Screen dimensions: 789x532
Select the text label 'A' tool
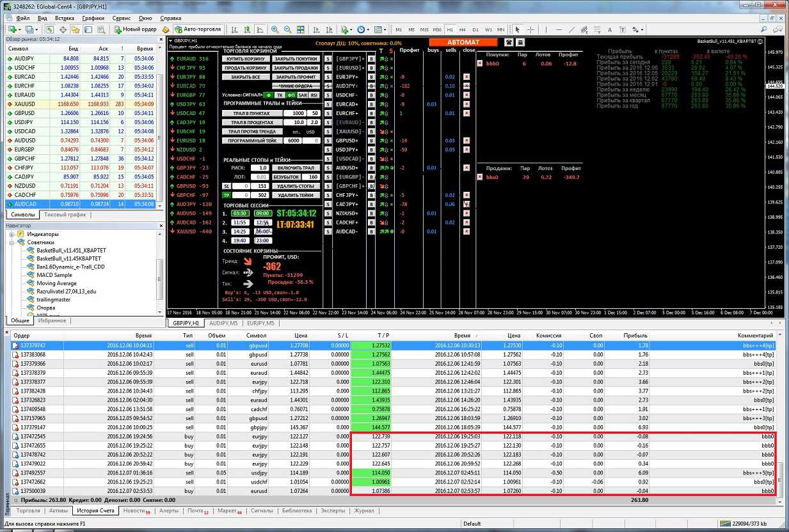(610, 29)
